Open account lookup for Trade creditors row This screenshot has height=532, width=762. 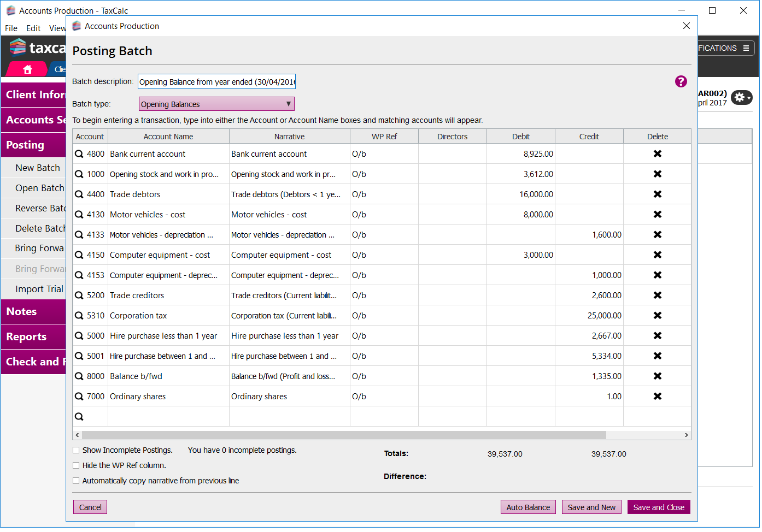(79, 296)
